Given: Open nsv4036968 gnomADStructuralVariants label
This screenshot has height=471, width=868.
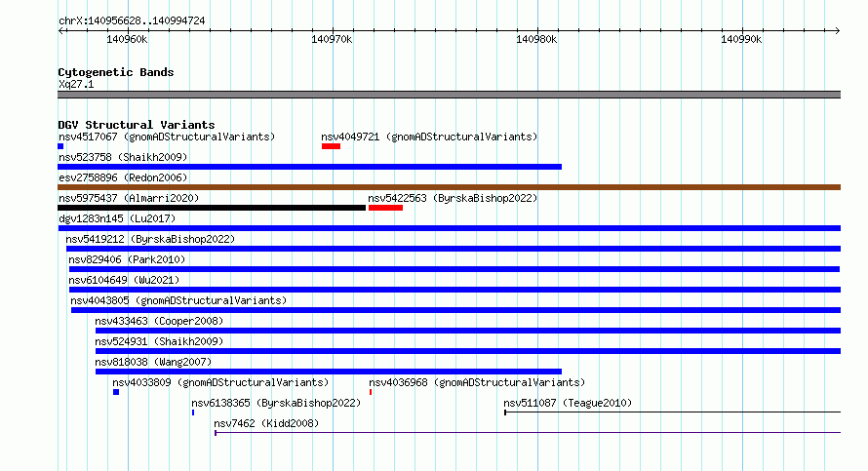Looking at the screenshot, I should pos(477,382).
